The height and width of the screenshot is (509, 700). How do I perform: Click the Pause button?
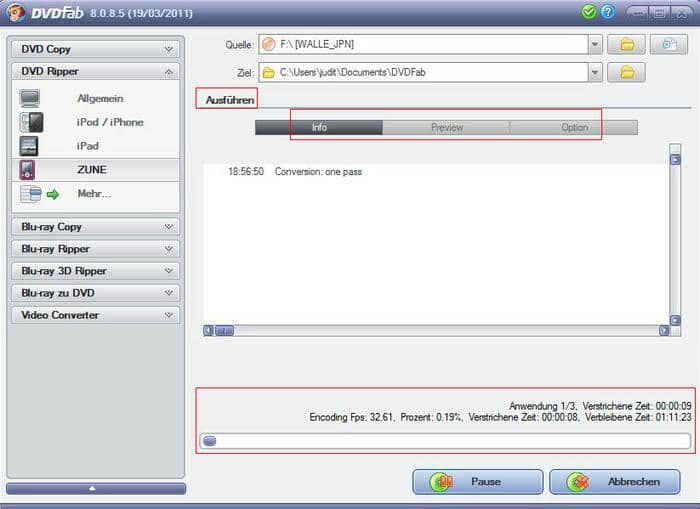click(478, 482)
